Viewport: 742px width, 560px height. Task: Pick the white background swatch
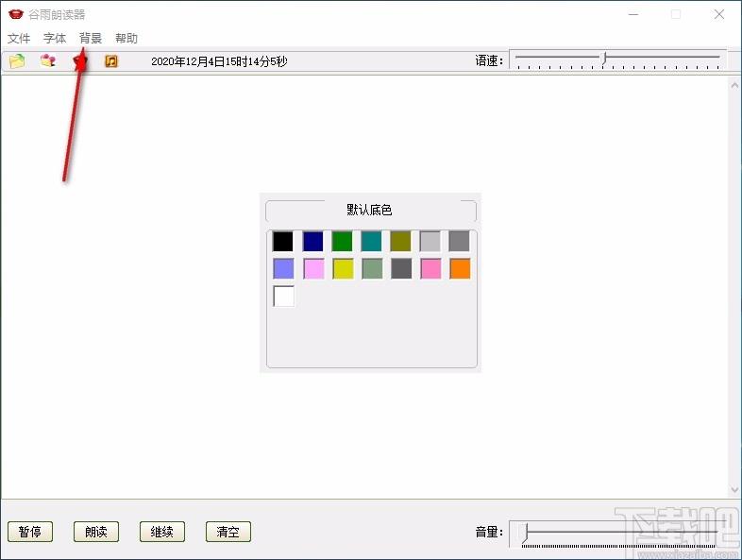(284, 297)
